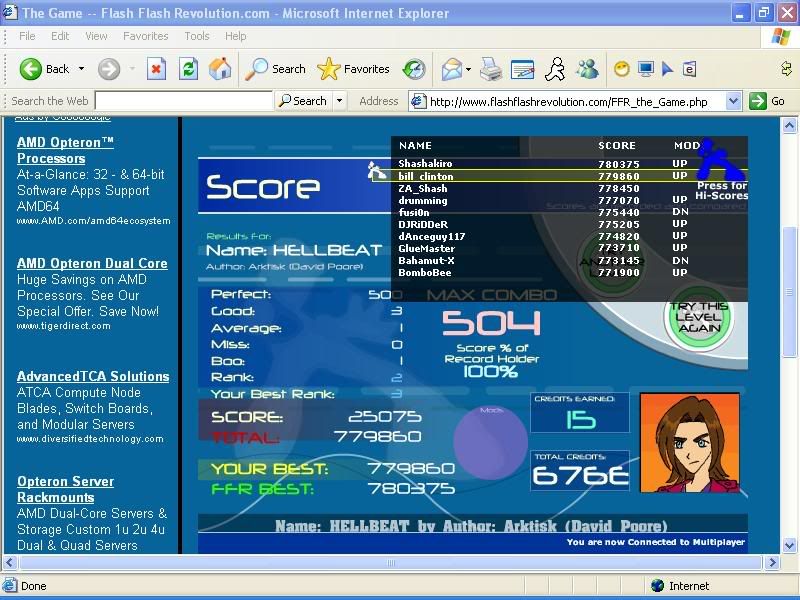Image resolution: width=800 pixels, height=600 pixels.
Task: Click the Print icon in toolbar
Action: (490, 69)
